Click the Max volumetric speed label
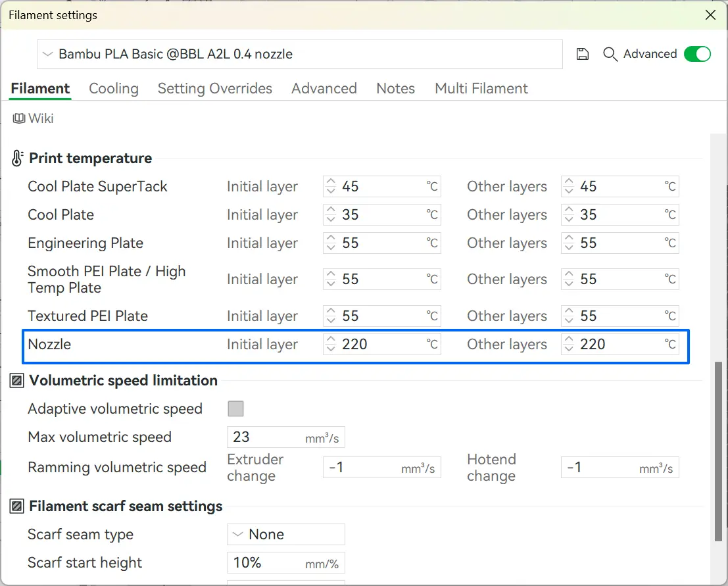This screenshot has height=586, width=728. [100, 437]
